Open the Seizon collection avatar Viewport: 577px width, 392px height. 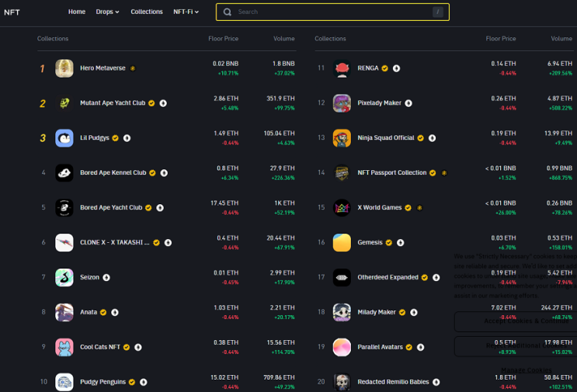click(64, 278)
